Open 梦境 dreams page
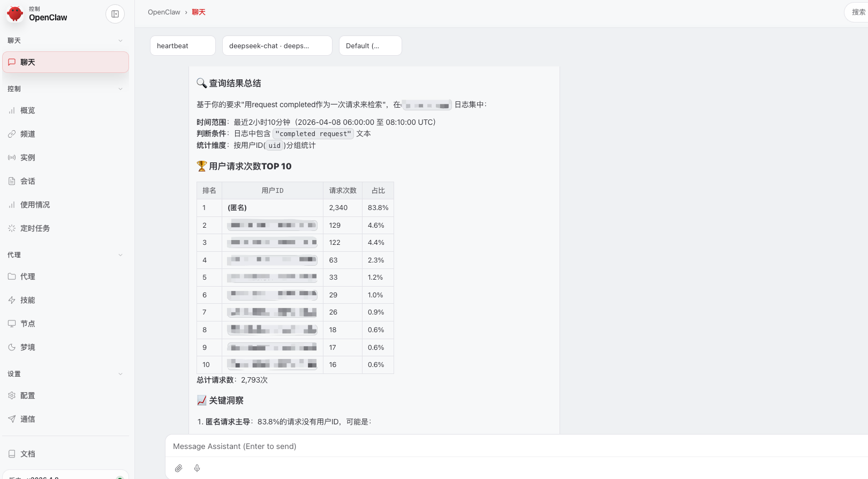 click(x=28, y=347)
